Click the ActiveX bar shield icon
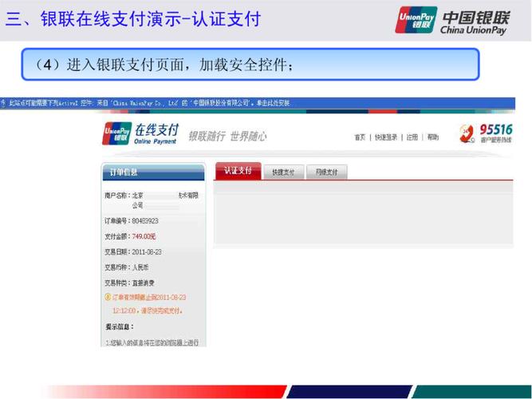This screenshot has height=399, width=532. [x=3, y=103]
